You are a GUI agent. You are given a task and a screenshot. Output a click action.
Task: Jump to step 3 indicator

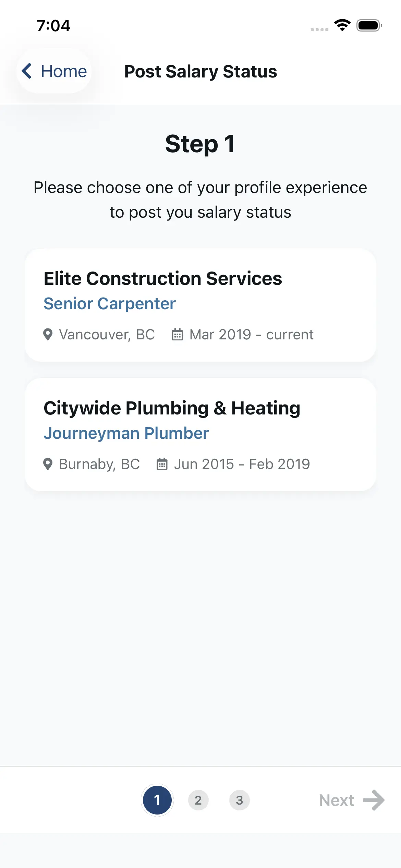pos(239,800)
